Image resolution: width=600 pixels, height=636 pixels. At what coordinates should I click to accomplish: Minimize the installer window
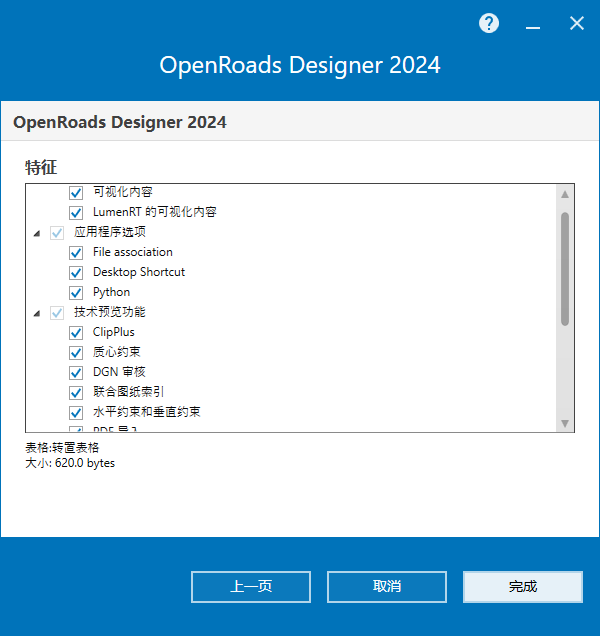(x=533, y=28)
